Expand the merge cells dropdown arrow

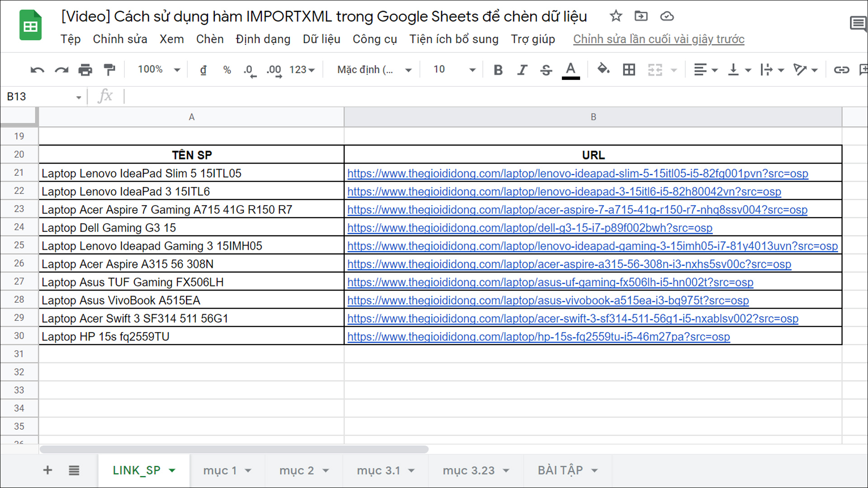tap(674, 70)
